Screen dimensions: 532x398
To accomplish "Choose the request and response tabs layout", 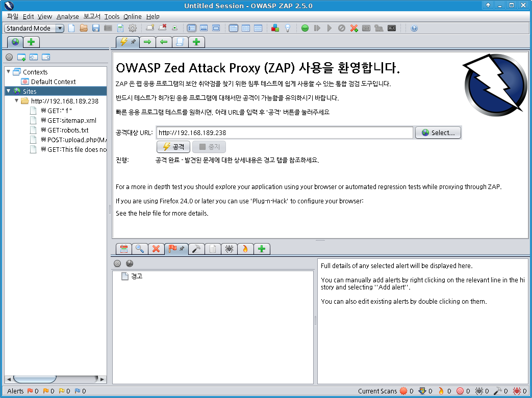I will 234,28.
